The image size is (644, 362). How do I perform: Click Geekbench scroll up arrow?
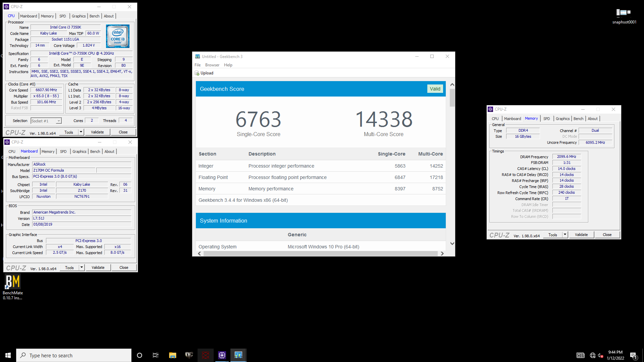tap(452, 85)
